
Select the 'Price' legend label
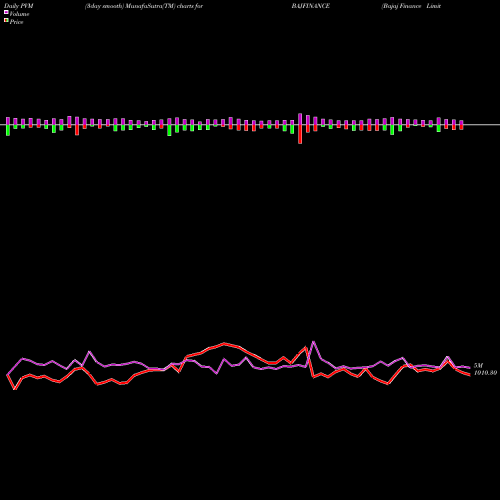[16, 22]
